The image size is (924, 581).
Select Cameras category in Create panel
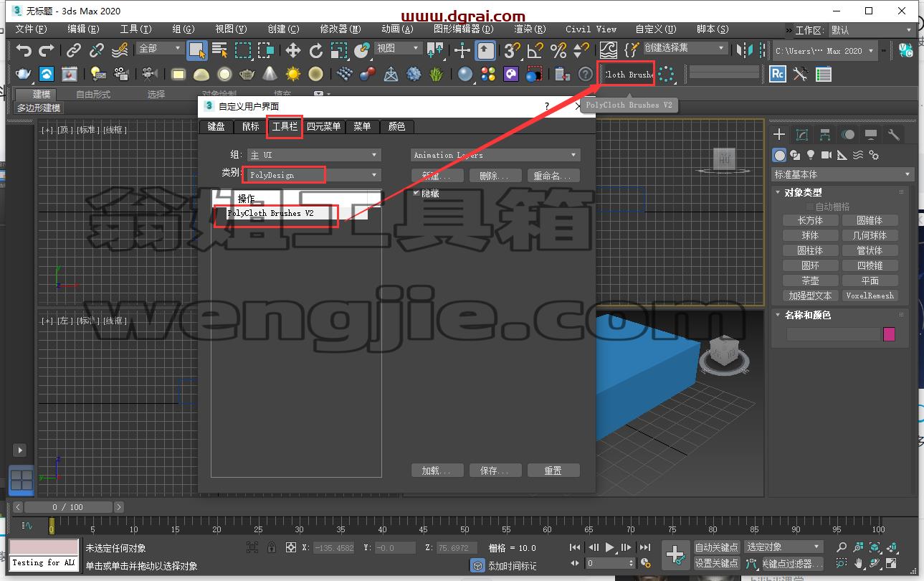coord(826,155)
